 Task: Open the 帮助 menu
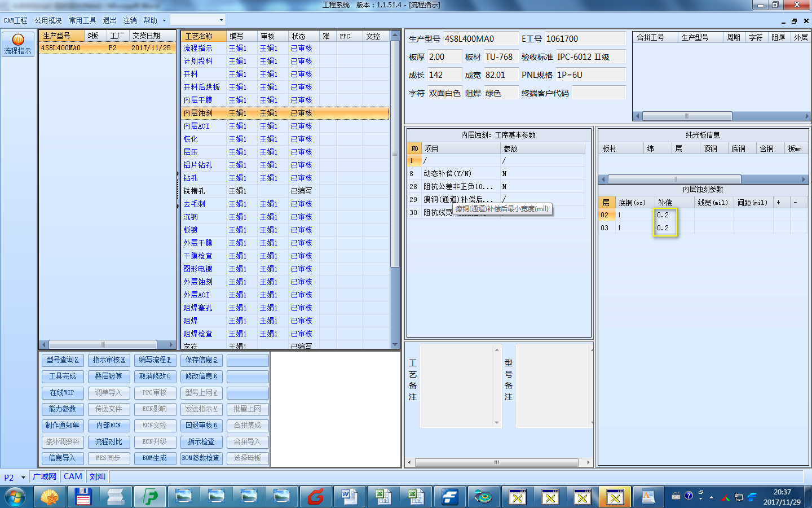click(150, 20)
